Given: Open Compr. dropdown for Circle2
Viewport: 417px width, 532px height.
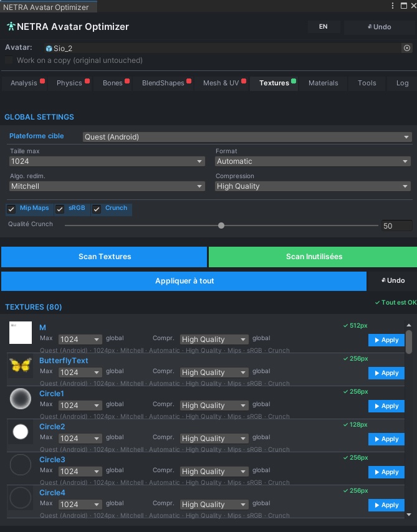Looking at the screenshot, I should (x=214, y=439).
